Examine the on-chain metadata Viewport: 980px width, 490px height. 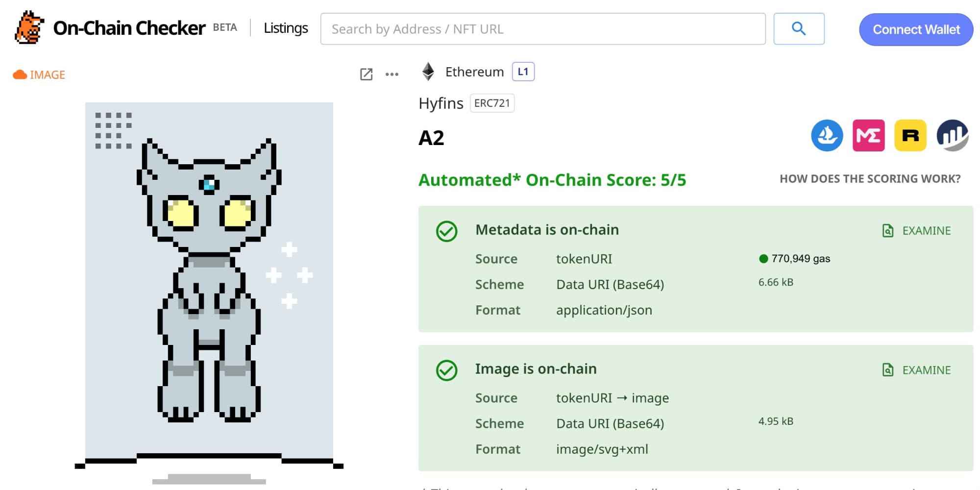point(916,231)
